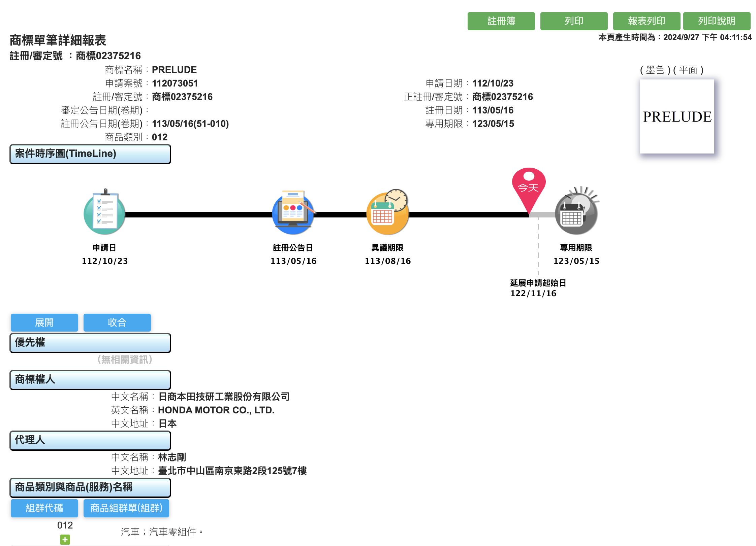Click the page generation timestamp 2024/9/27 text

[x=675, y=37]
